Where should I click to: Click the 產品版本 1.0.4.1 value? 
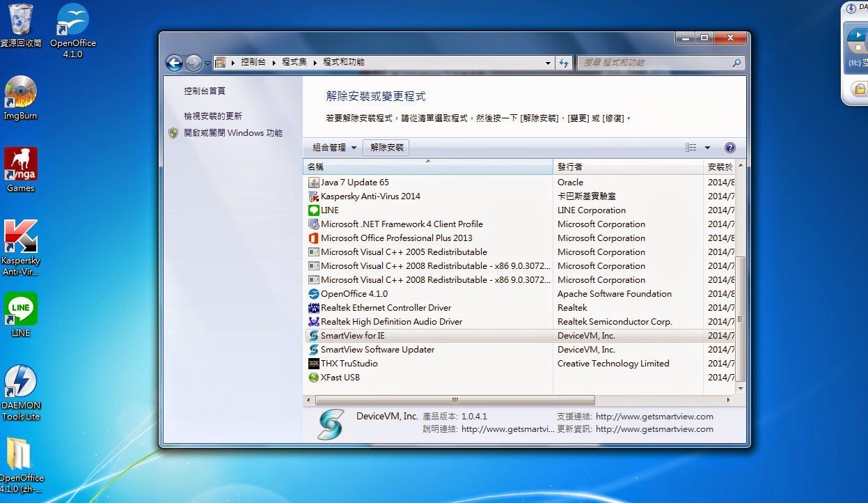coord(474,417)
